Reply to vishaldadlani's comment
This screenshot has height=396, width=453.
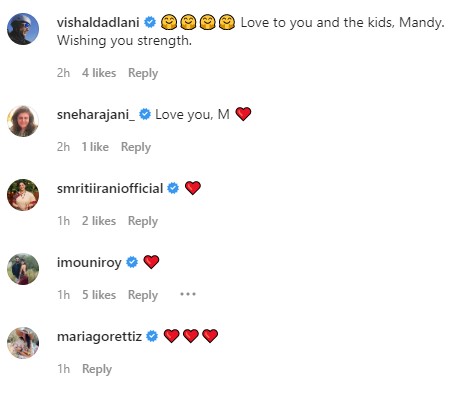pyautogui.click(x=143, y=73)
